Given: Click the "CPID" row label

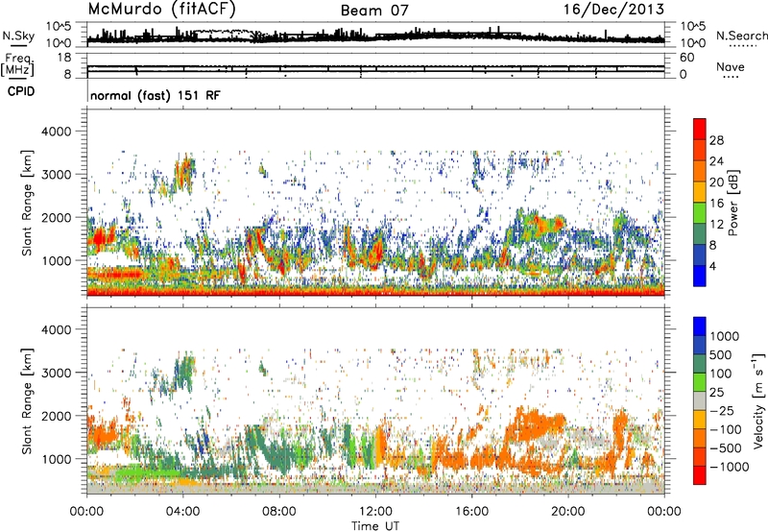Looking at the screenshot, I should pyautogui.click(x=21, y=91).
